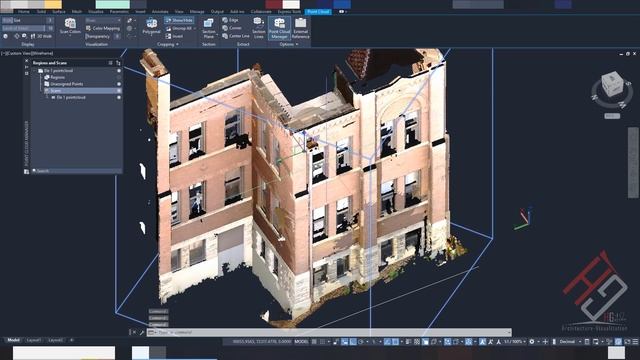Open the Solid ribbon tab
640x360 pixels.
pyautogui.click(x=41, y=12)
